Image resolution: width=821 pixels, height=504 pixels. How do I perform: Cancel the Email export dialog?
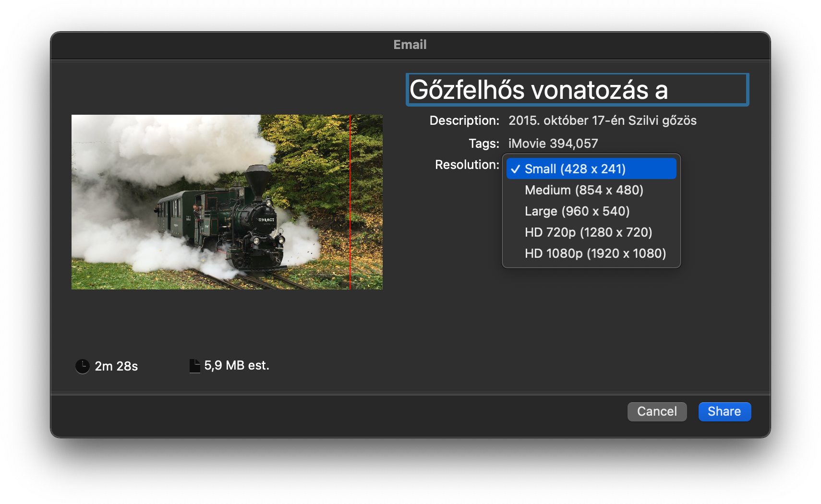(x=657, y=411)
